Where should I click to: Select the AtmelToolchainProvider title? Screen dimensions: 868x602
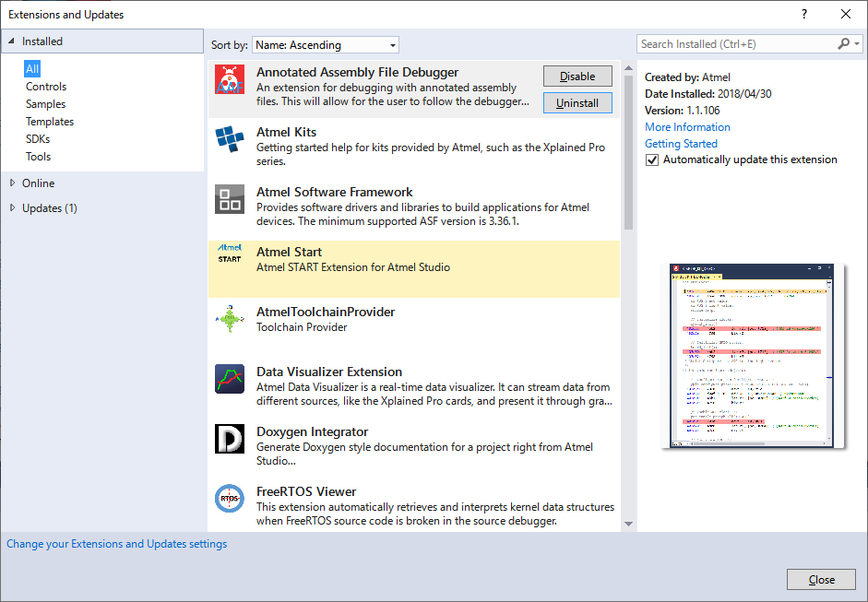(326, 313)
